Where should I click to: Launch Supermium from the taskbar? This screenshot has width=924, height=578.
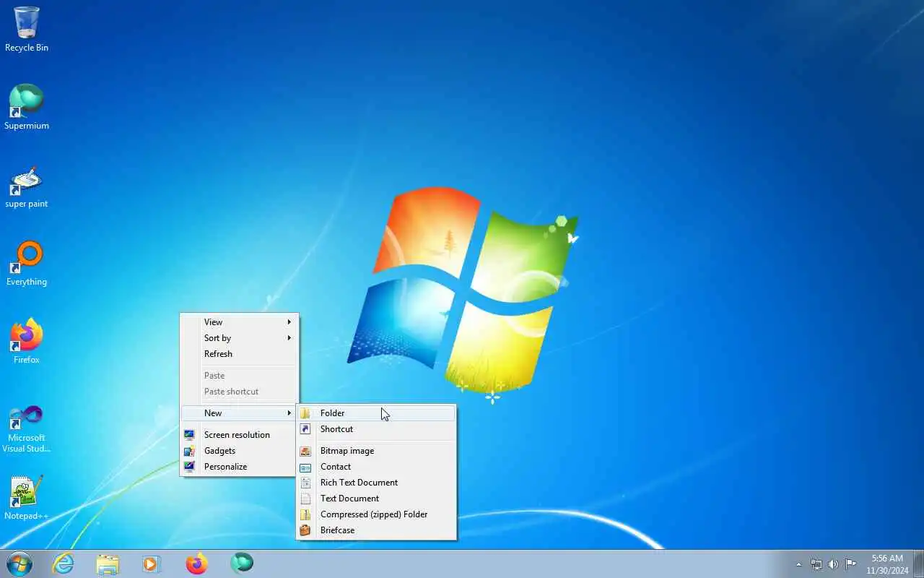[x=242, y=563]
